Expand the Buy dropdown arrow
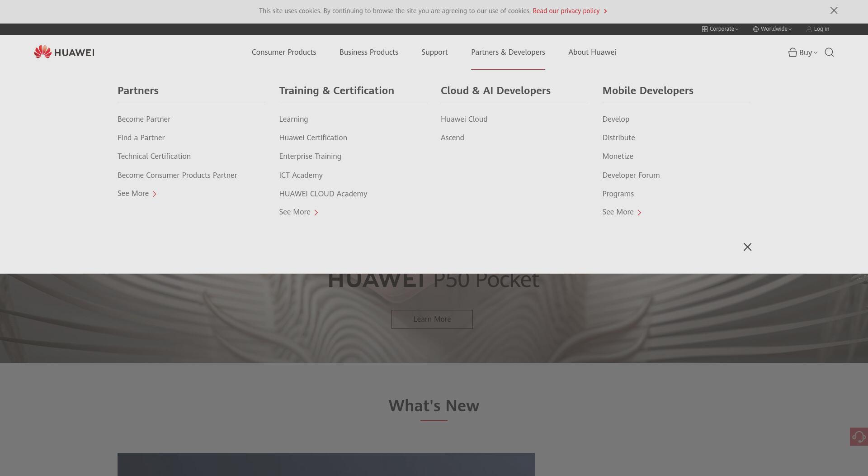Image resolution: width=868 pixels, height=476 pixels. pyautogui.click(x=815, y=53)
